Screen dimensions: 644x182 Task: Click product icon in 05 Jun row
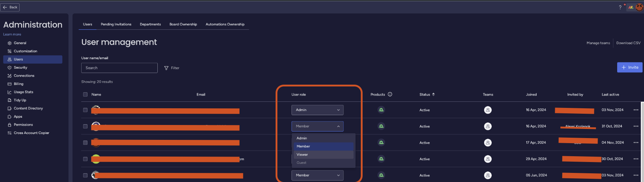[381, 175]
